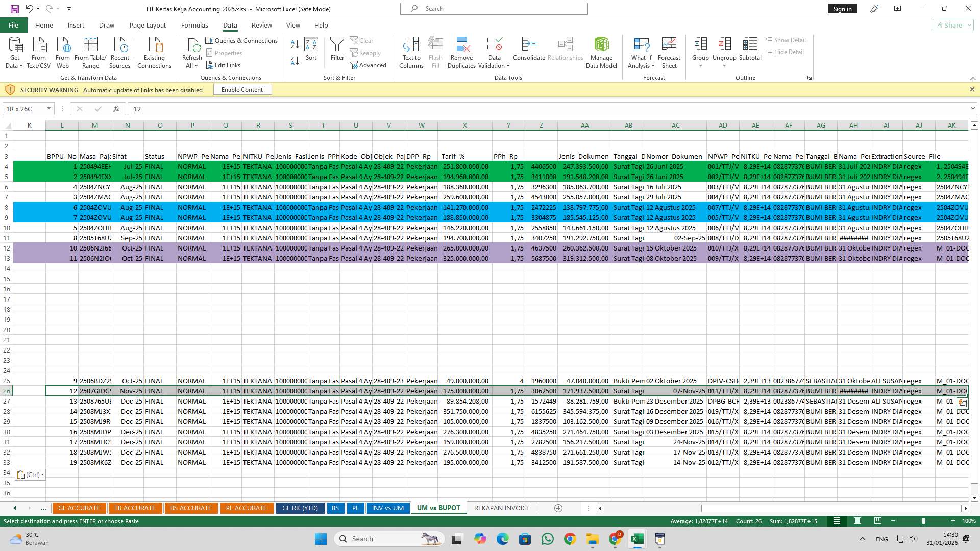Click the Automatic update of links link
The image size is (980, 551).
142,90
